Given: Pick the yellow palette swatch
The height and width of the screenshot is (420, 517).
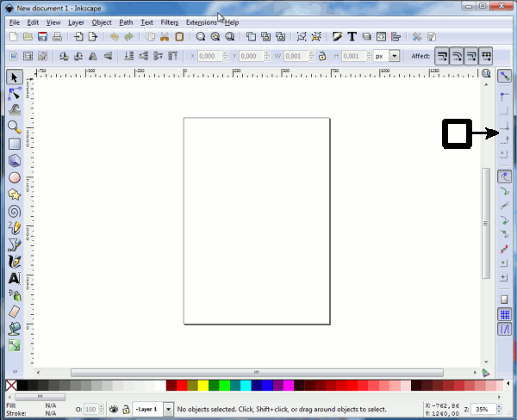Looking at the screenshot, I should click(202, 386).
